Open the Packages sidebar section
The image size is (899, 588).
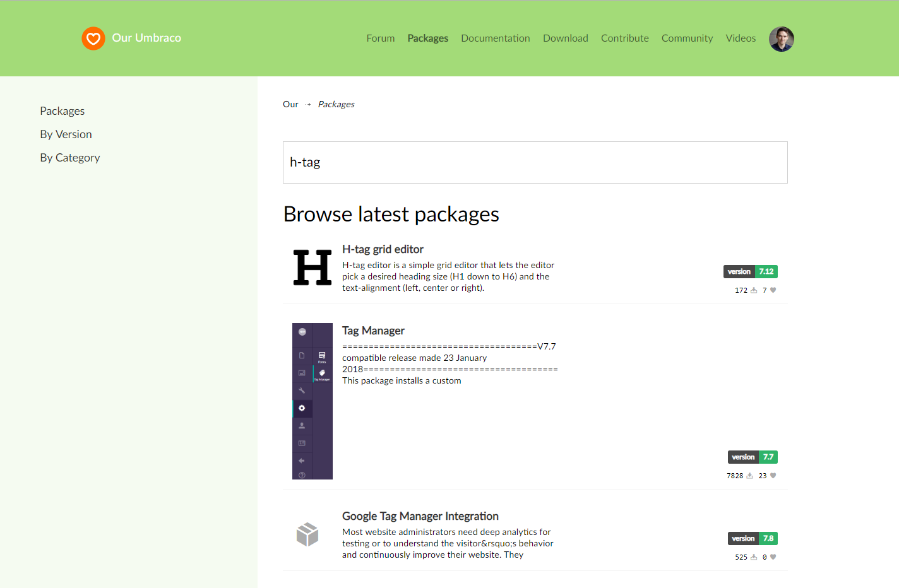(x=62, y=110)
